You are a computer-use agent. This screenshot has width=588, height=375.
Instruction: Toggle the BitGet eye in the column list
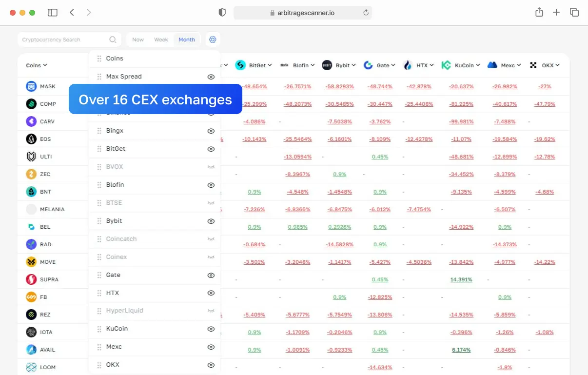211,149
